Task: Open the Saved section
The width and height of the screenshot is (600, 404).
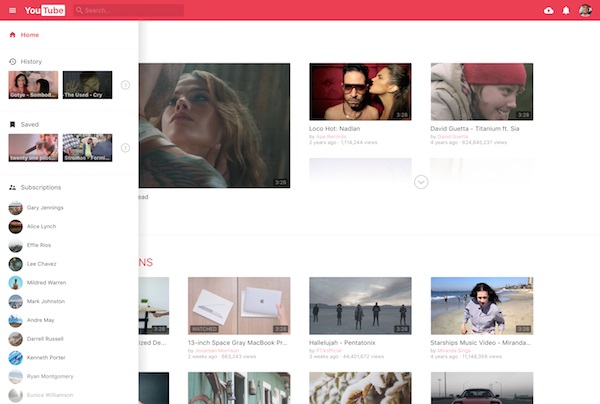Action: click(28, 124)
